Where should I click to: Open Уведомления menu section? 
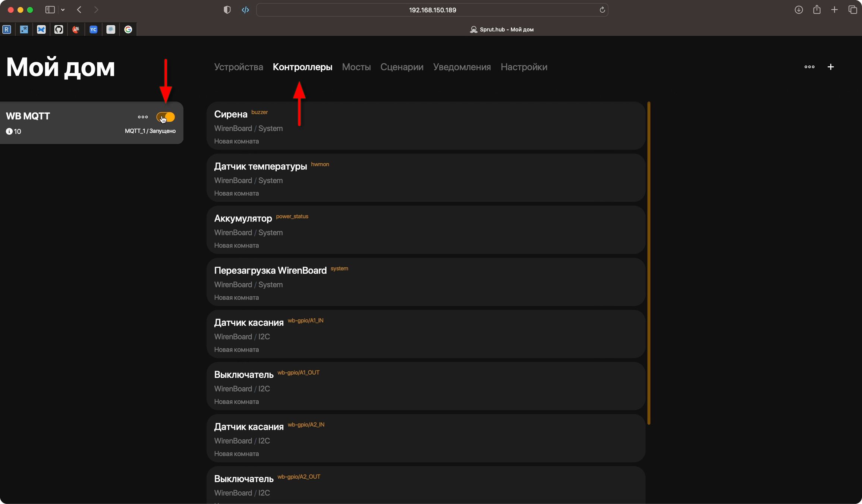point(462,67)
